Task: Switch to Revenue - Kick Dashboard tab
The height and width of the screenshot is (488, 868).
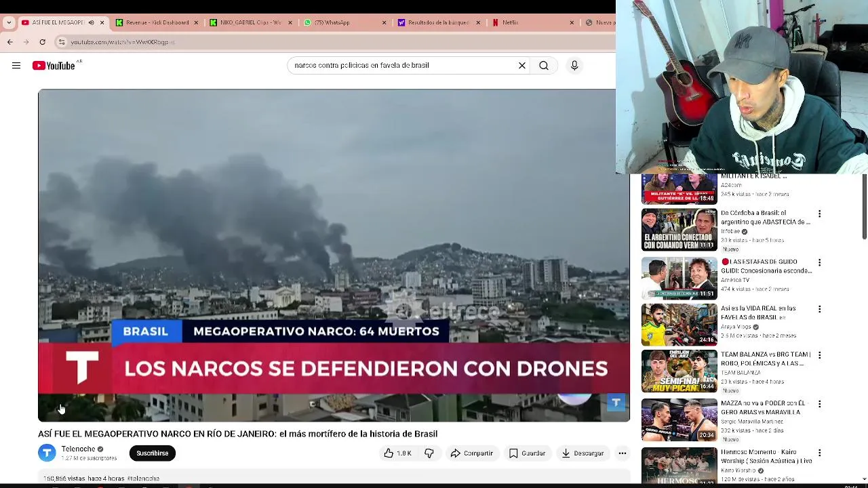Action: pos(156,22)
